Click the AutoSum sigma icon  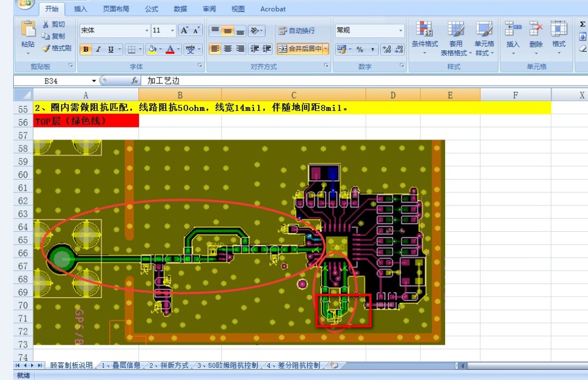coord(583,24)
